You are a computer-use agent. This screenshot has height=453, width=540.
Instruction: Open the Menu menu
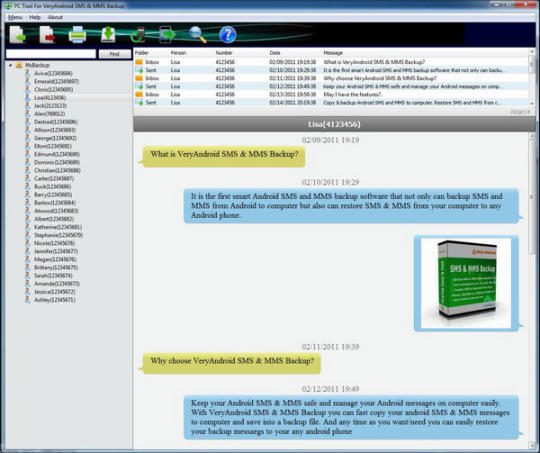[15, 17]
